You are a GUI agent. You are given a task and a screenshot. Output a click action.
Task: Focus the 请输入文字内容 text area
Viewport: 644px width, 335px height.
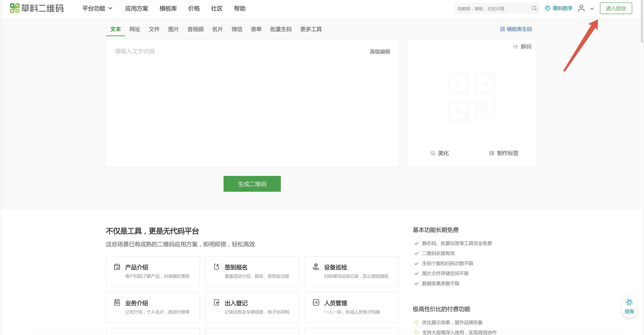tap(252, 103)
